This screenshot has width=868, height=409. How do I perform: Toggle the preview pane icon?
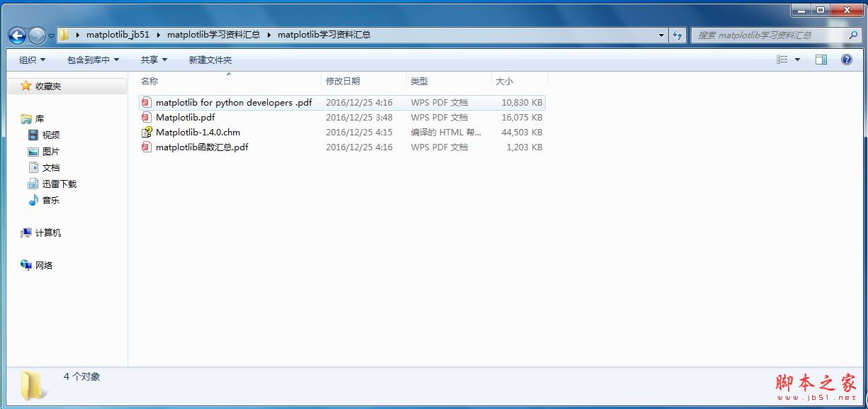821,60
